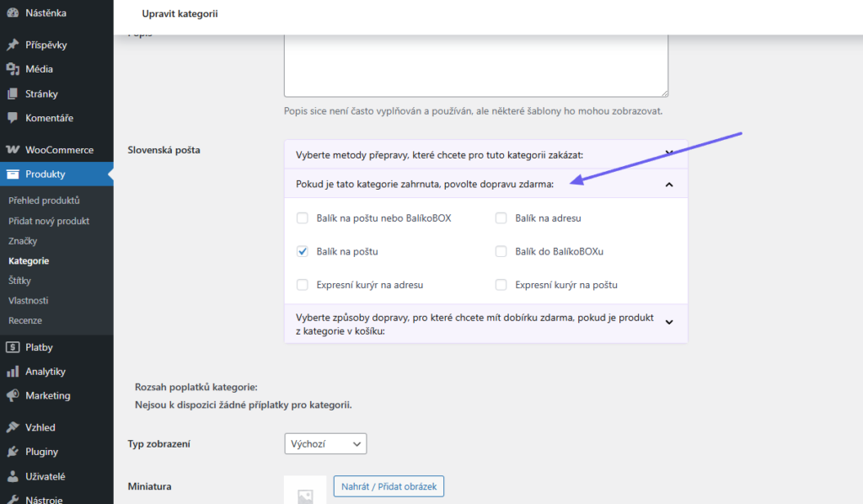Click the 'Typ zobrazení' label
The height and width of the screenshot is (504, 863).
[159, 443]
